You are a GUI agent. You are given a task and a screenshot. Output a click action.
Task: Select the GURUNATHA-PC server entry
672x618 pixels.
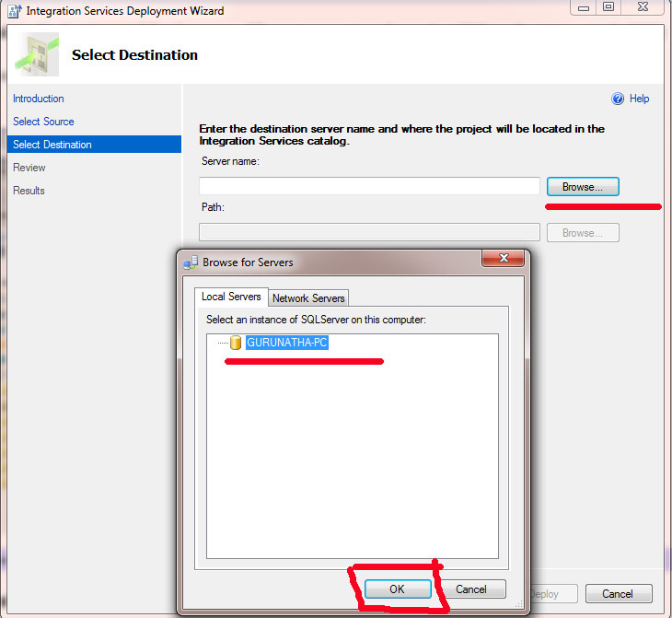point(287,343)
